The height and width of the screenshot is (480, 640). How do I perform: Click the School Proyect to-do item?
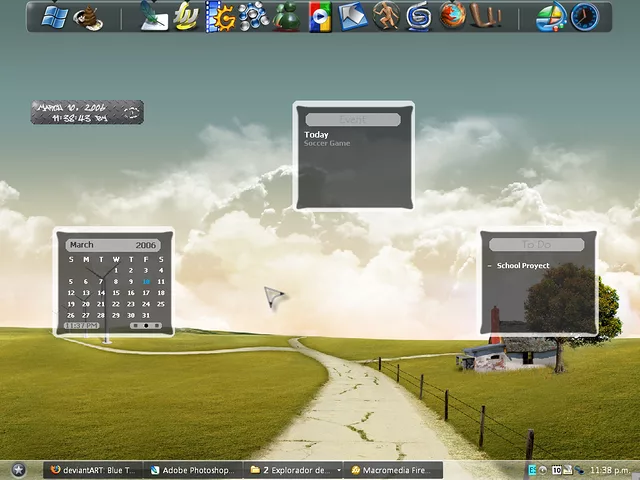(522, 266)
